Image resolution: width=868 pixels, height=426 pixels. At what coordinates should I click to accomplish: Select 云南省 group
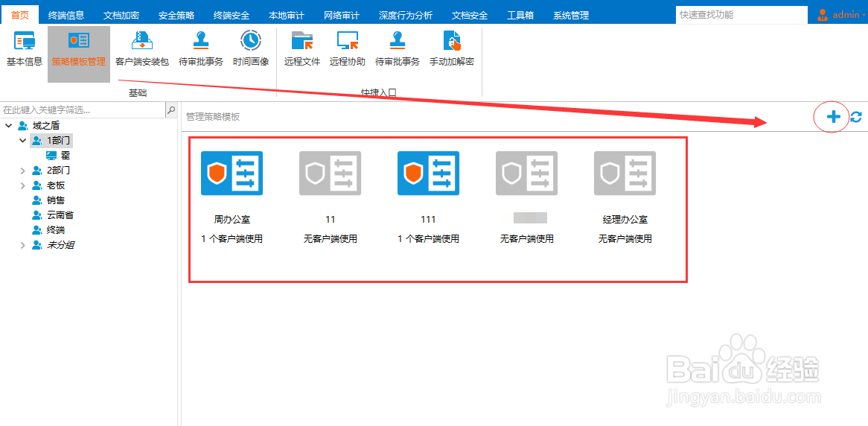[60, 215]
